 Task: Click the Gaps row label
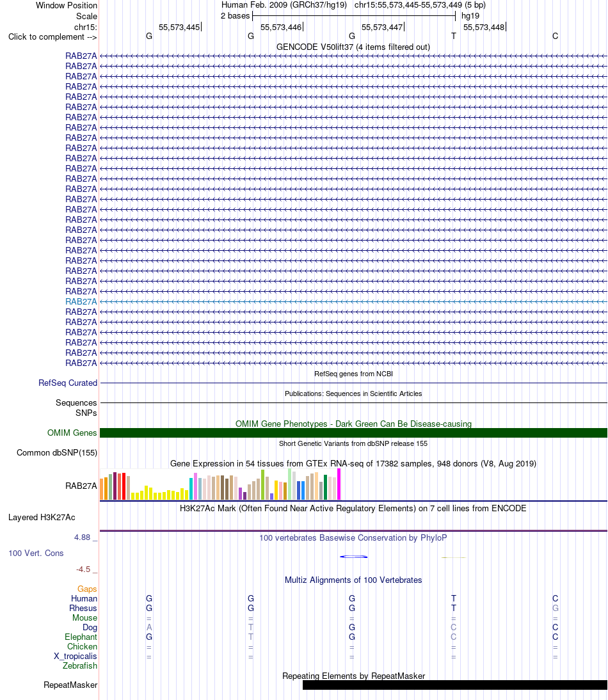87,589
